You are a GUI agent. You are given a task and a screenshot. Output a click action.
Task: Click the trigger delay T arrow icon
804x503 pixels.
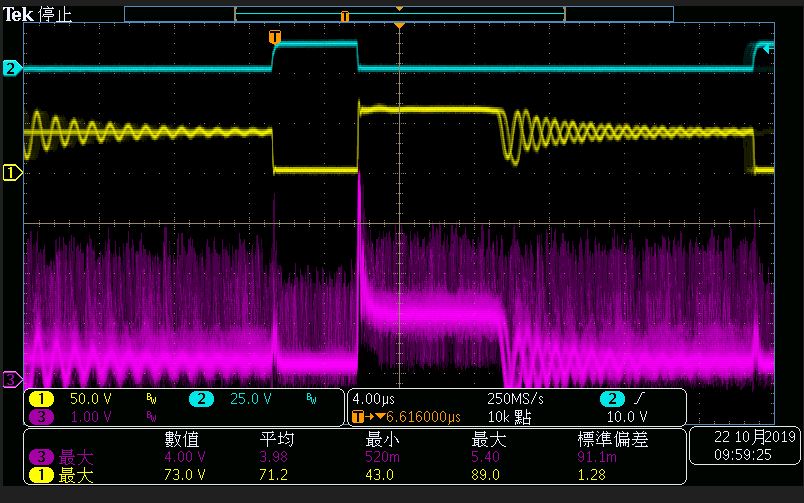(x=368, y=416)
